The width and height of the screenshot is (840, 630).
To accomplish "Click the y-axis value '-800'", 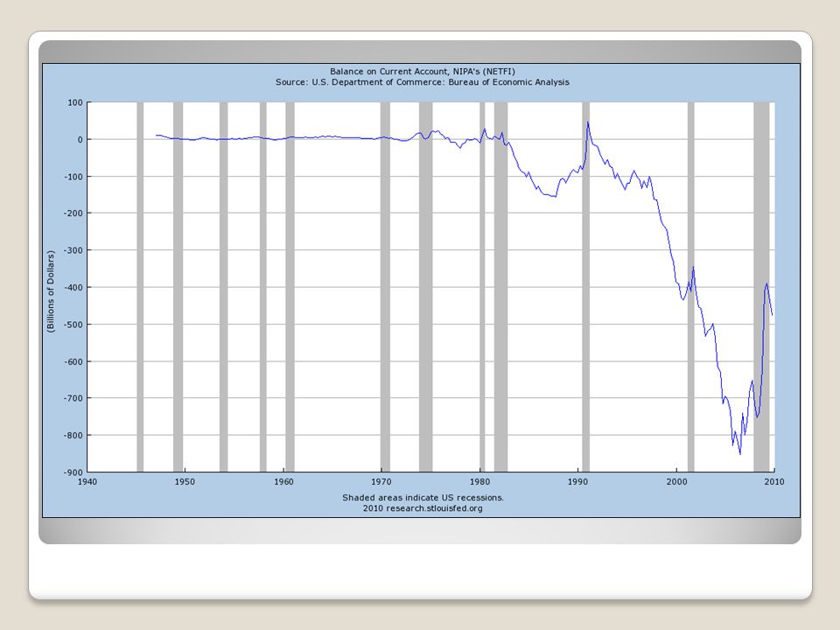I will coord(73,435).
